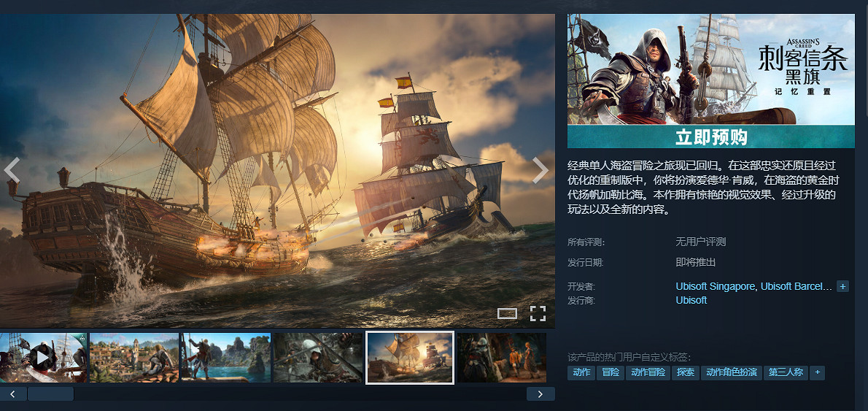Image resolution: width=868 pixels, height=411 pixels.
Task: Click the 即将推出 release date text
Action: pyautogui.click(x=695, y=262)
